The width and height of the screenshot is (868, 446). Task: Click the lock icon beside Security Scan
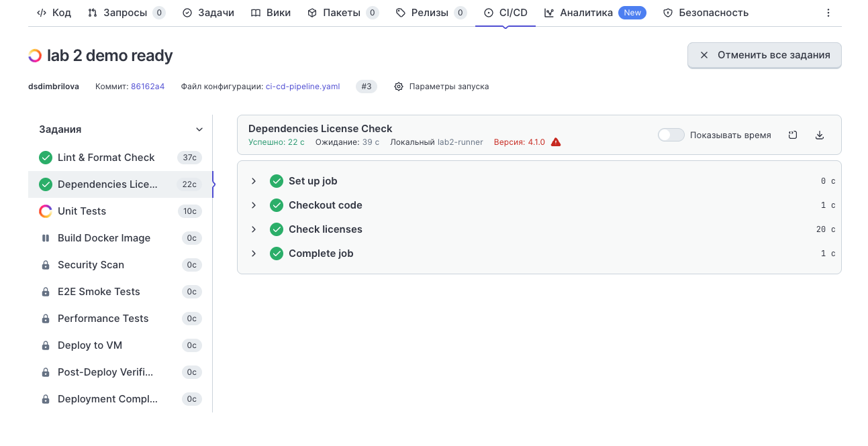click(x=46, y=265)
